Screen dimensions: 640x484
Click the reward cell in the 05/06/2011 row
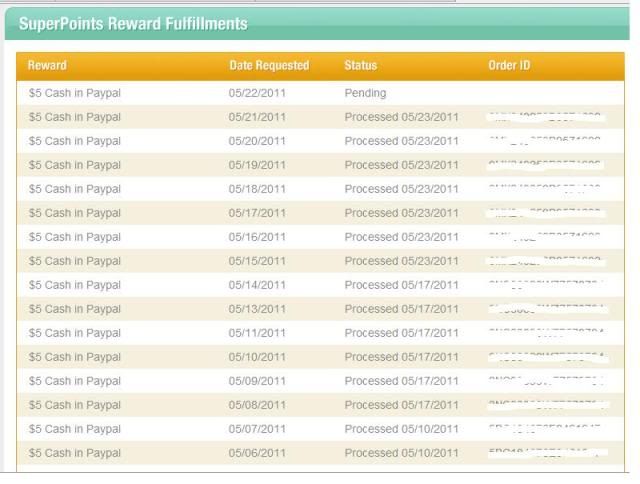(x=75, y=453)
